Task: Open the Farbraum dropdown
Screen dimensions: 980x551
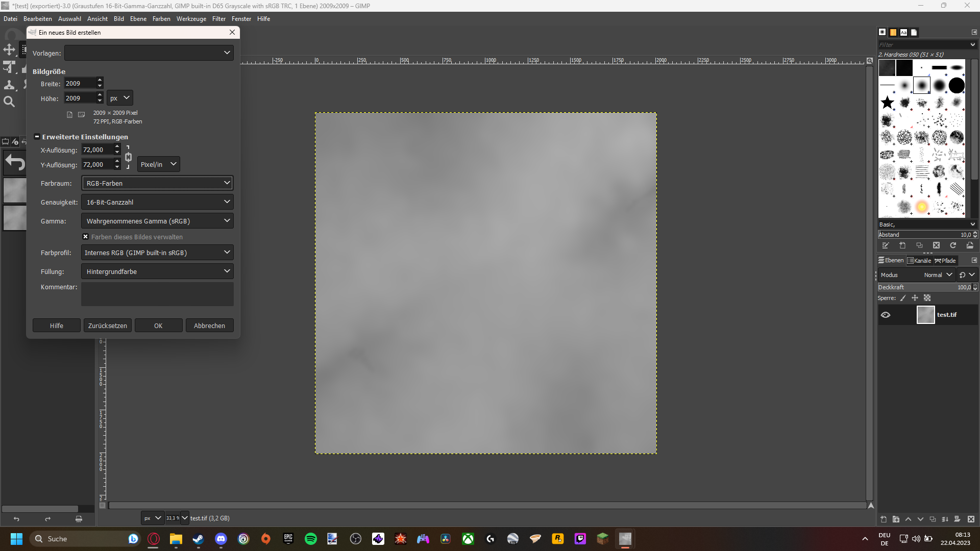Action: pos(157,183)
